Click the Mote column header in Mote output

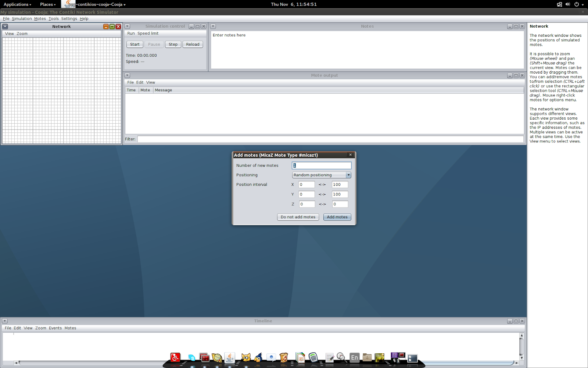point(146,90)
